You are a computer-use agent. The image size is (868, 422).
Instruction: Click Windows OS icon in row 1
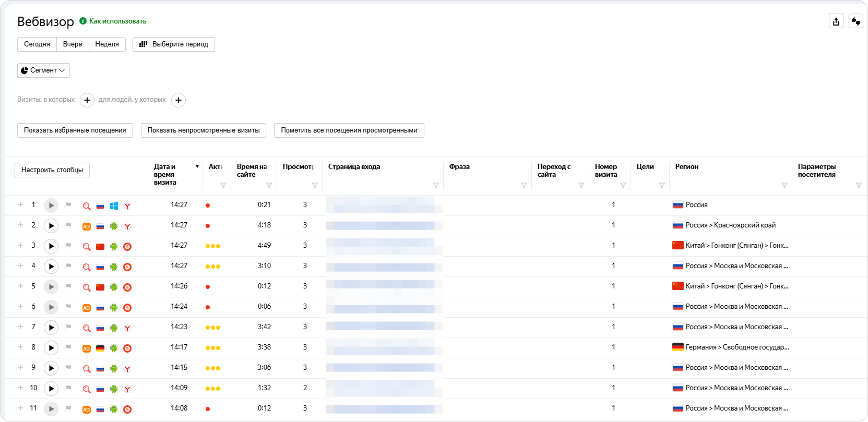pos(114,206)
